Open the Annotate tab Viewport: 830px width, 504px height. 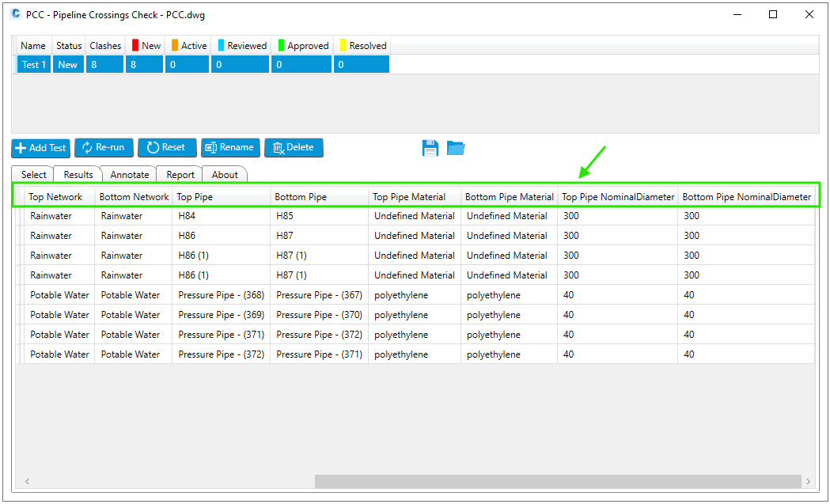pyautogui.click(x=129, y=175)
